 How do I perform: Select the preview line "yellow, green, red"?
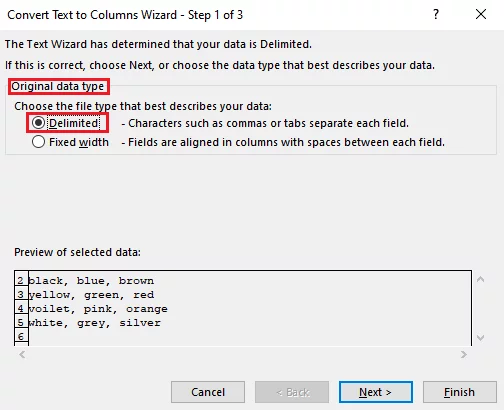(x=91, y=295)
